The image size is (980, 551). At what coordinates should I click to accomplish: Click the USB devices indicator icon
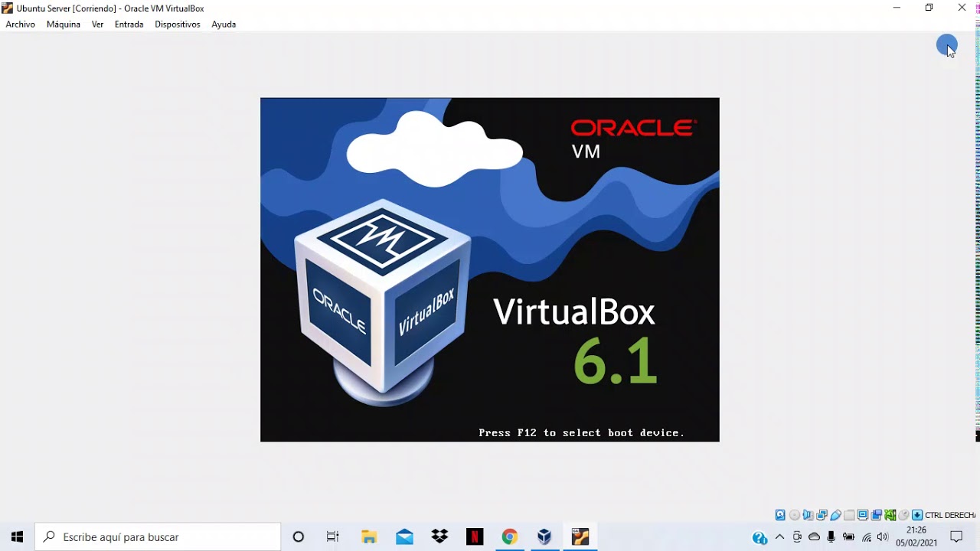tap(835, 515)
